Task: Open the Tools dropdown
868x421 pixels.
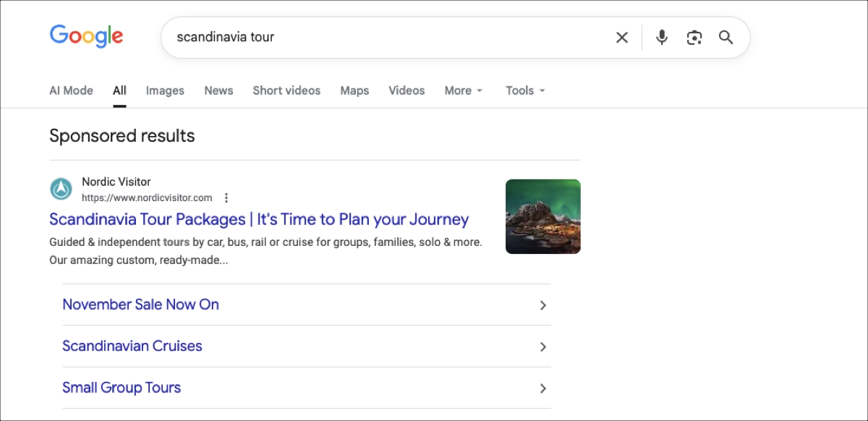Action: click(524, 90)
